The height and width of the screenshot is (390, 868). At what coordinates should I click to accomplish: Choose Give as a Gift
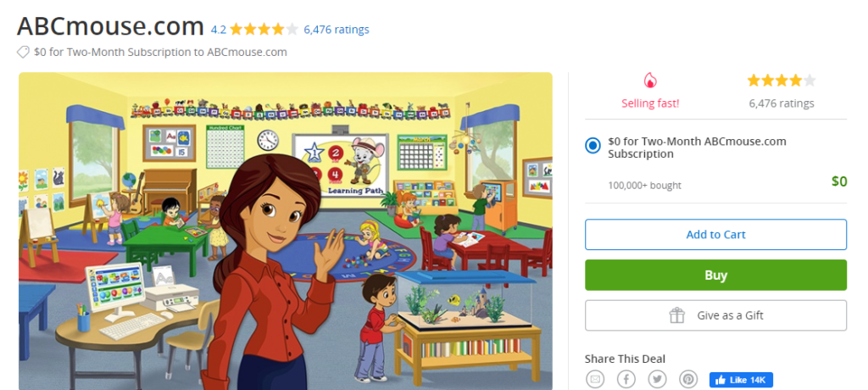(x=715, y=315)
